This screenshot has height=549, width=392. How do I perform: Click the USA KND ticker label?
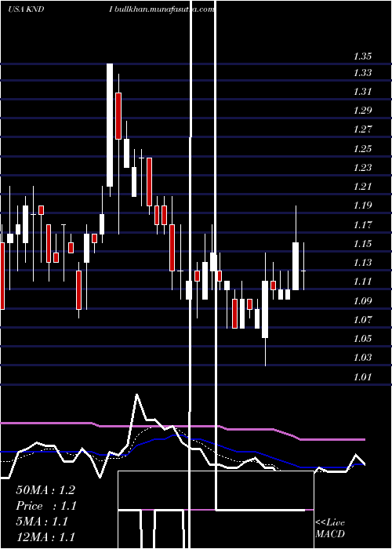point(26,9)
